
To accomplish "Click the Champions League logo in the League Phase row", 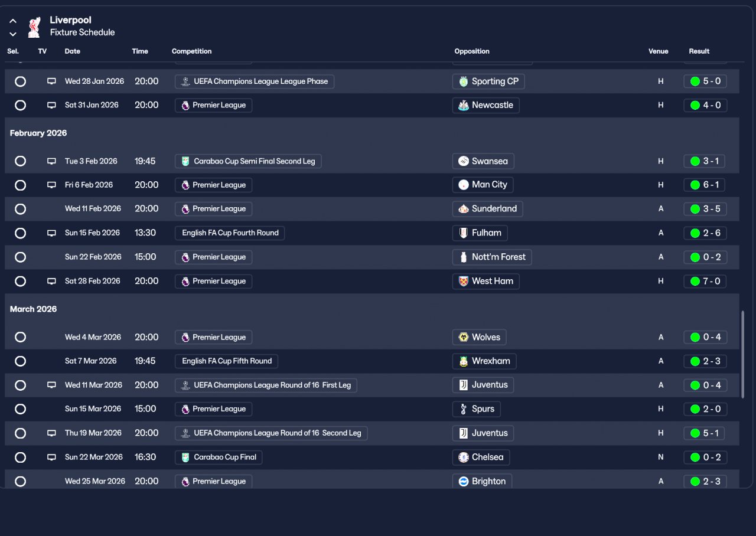I will coord(185,81).
